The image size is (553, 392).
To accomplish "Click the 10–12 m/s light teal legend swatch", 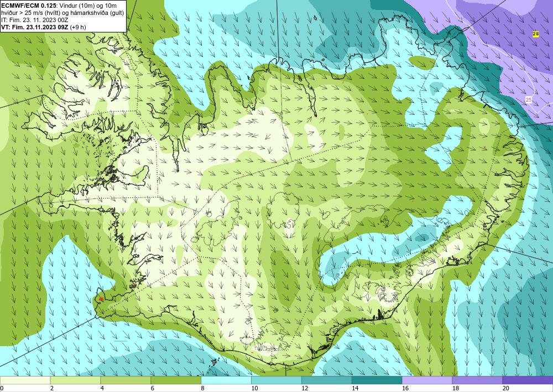I will pyautogui.click(x=276, y=380).
